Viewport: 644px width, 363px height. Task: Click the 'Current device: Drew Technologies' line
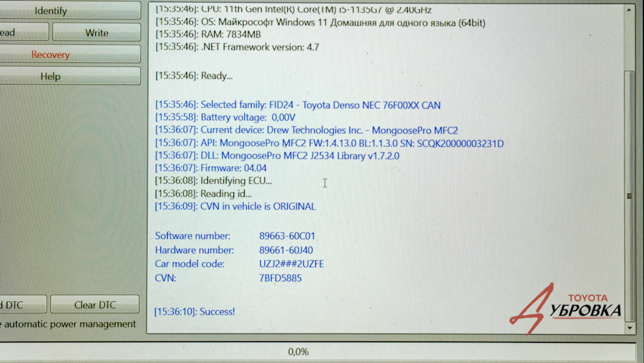coord(307,130)
